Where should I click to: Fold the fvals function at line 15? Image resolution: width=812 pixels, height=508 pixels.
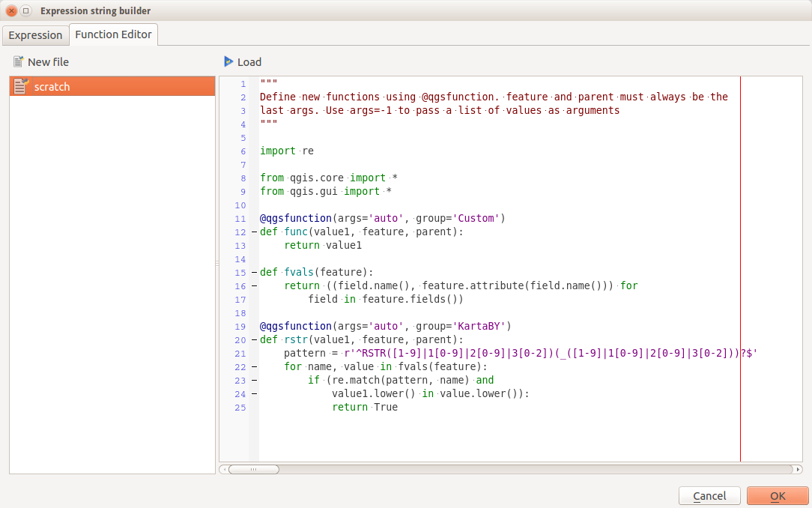click(254, 273)
